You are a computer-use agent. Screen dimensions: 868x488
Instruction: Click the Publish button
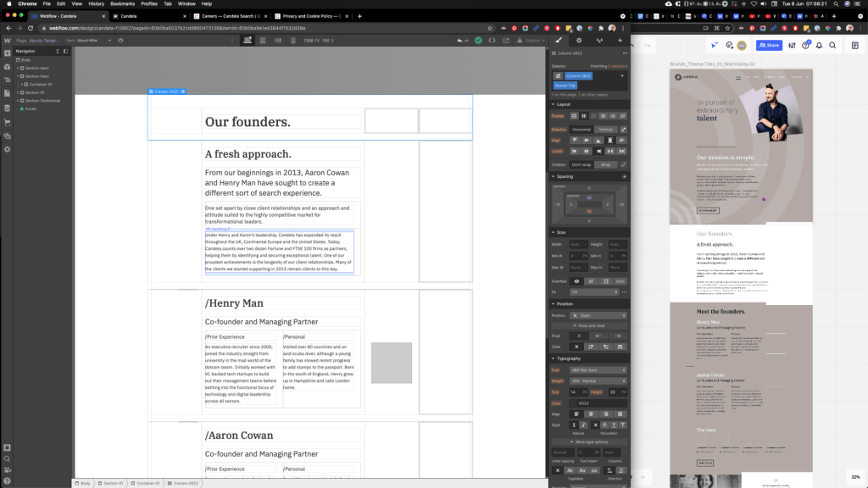click(534, 40)
